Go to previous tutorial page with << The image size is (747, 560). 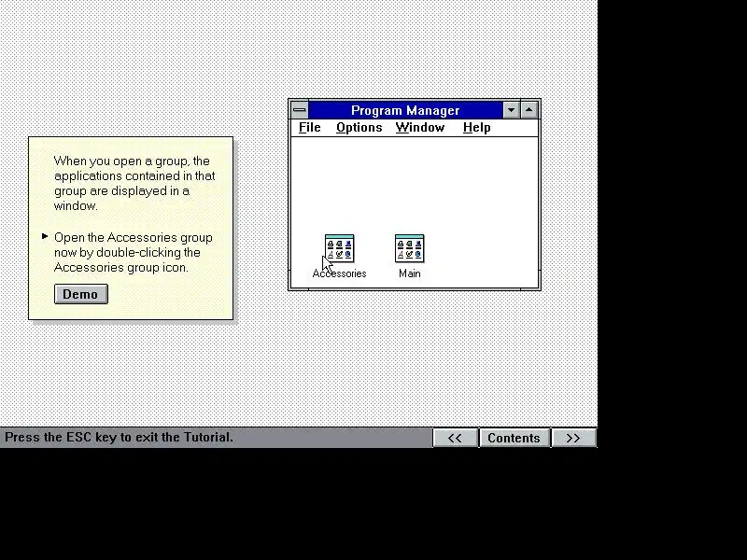tap(455, 438)
